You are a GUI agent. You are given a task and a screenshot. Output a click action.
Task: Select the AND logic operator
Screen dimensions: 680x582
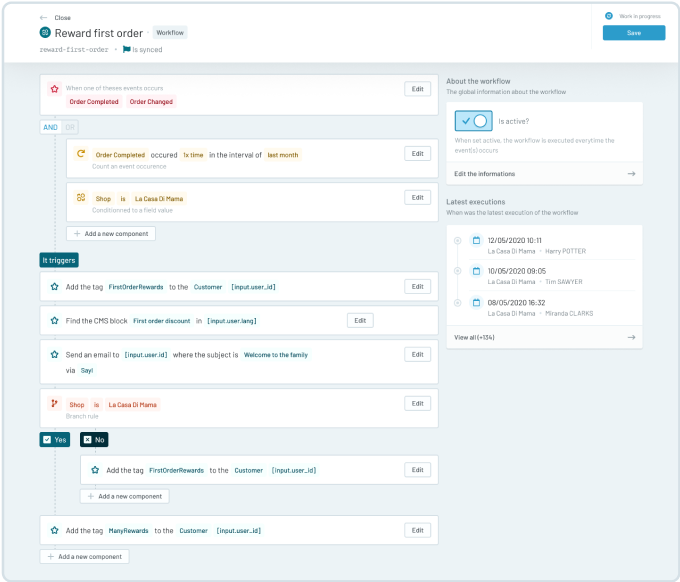pyautogui.click(x=50, y=127)
